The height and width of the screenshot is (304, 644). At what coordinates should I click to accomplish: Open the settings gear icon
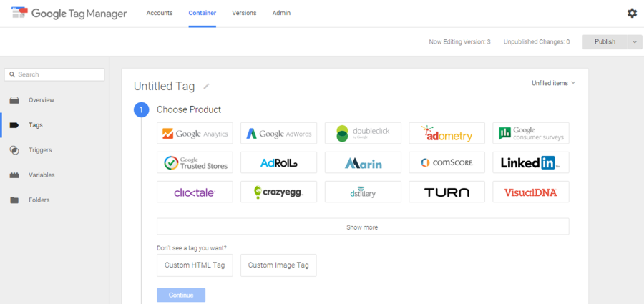click(x=632, y=13)
